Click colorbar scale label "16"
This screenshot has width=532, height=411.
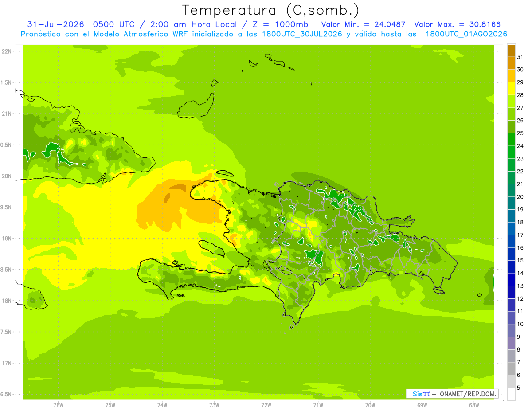(520, 248)
